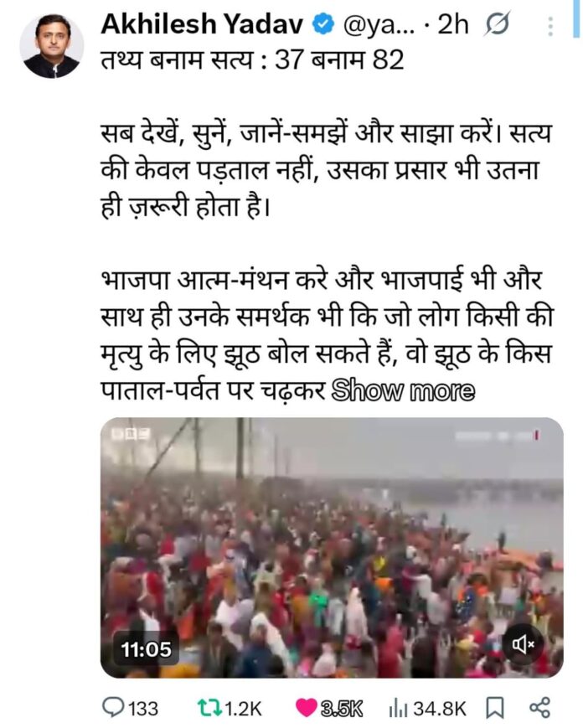Open the share icon
This screenshot has height=728, width=583.
tap(539, 708)
